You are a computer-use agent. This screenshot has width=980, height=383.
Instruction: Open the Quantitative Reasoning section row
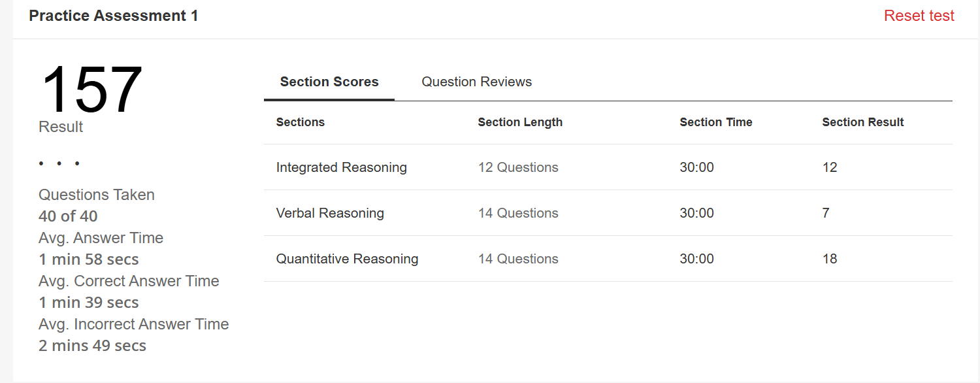click(x=347, y=259)
